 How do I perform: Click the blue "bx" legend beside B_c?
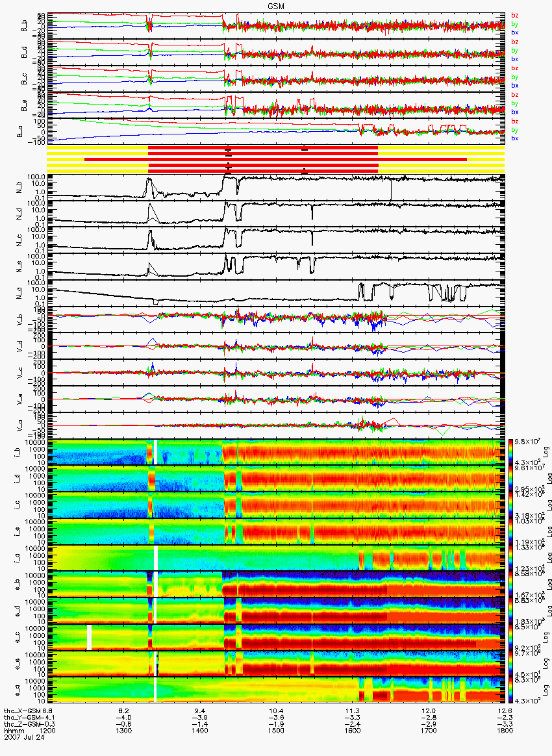(x=514, y=85)
